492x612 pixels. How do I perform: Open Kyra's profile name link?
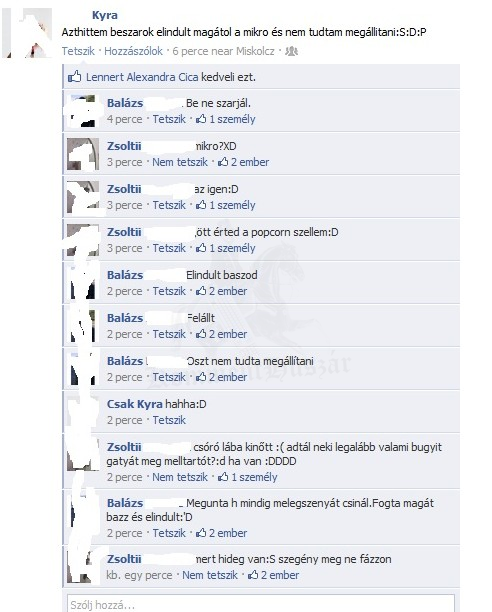click(105, 15)
